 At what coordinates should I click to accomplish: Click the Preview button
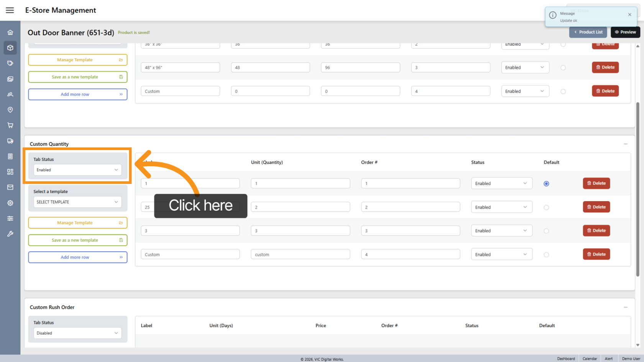(x=625, y=32)
